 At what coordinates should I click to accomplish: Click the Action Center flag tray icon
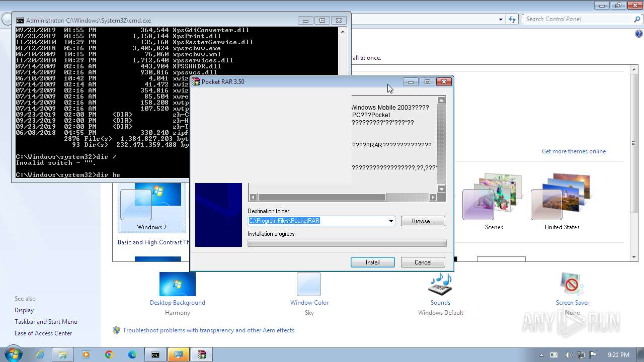(x=593, y=354)
